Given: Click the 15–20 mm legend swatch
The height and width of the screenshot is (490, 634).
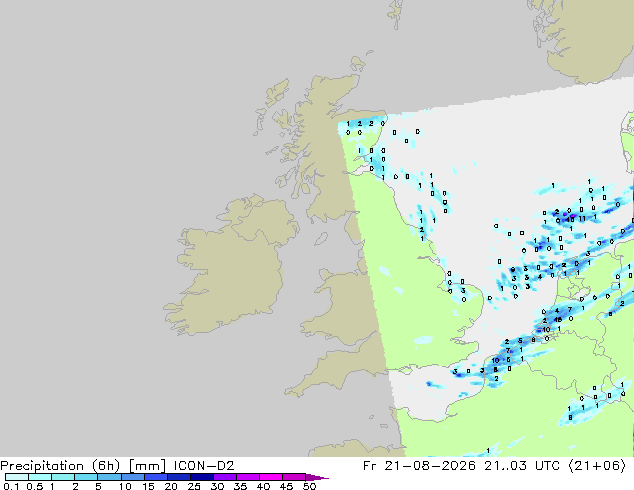Looking at the screenshot, I should click(x=155, y=477).
